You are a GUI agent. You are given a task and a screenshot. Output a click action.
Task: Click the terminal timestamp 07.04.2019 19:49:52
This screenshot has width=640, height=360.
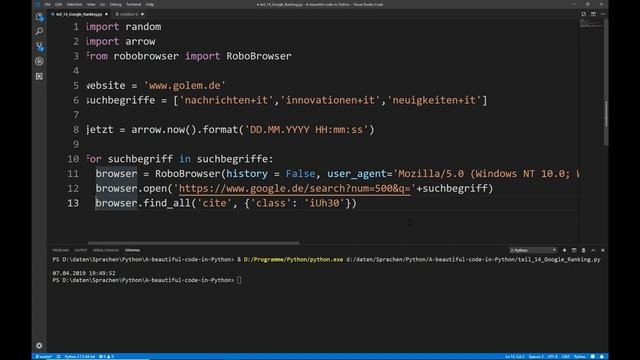click(x=84, y=273)
